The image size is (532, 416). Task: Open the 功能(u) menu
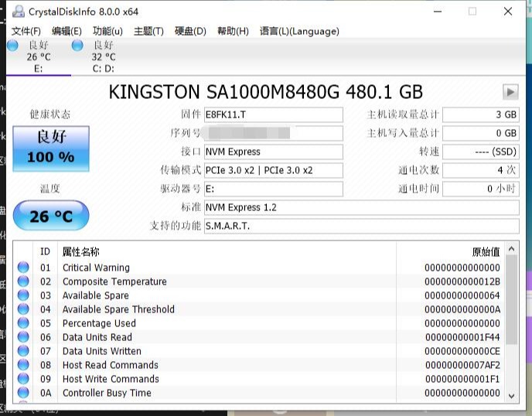(107, 32)
